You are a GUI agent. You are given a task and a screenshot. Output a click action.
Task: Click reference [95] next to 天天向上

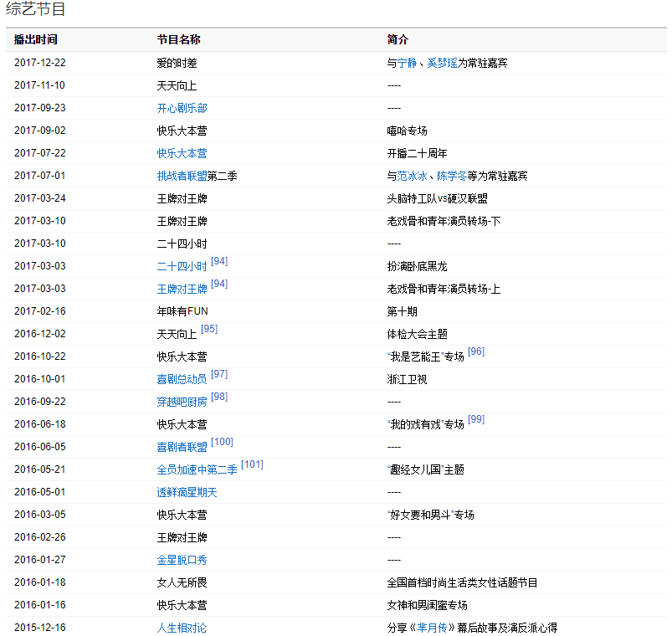[209, 329]
